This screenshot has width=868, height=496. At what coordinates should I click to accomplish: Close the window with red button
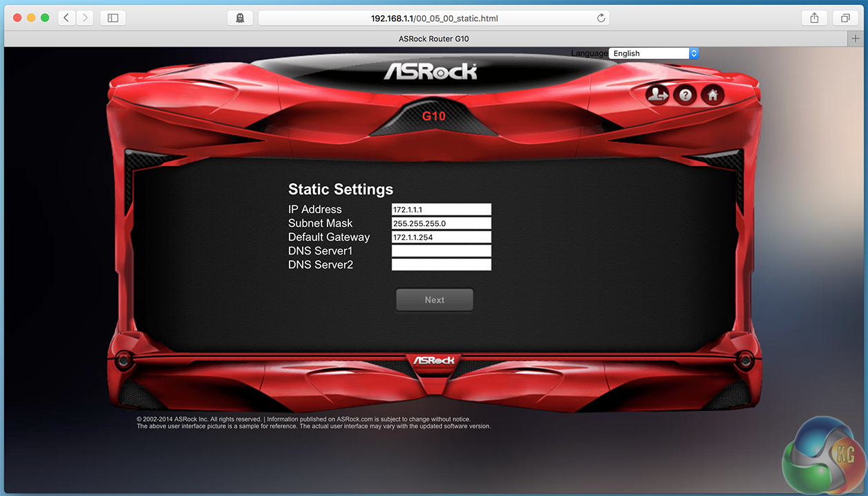point(17,18)
